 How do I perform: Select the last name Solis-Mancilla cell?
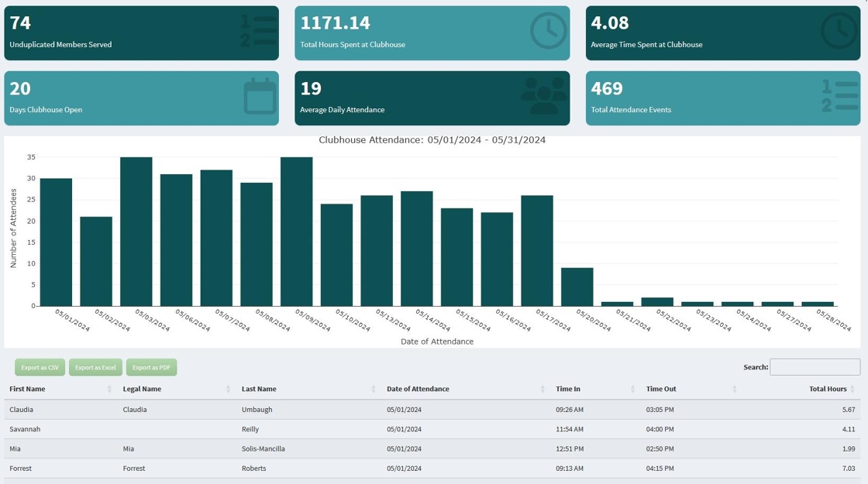coord(263,448)
